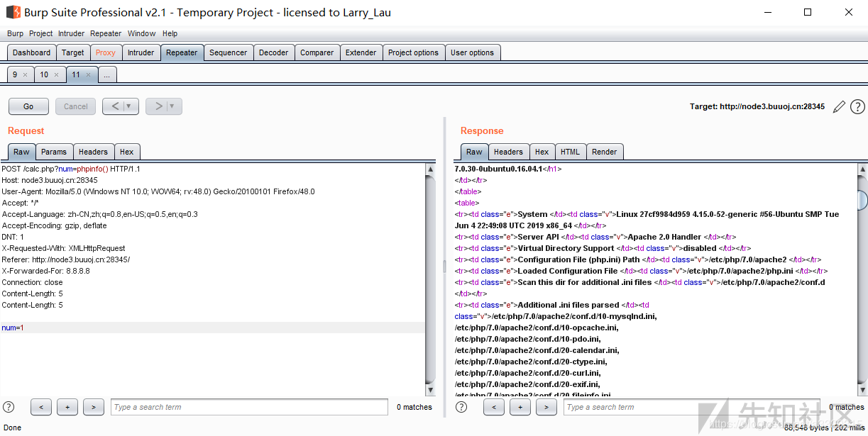Switch to the Project options tab
Screen dimensions: 868x436
coord(413,52)
